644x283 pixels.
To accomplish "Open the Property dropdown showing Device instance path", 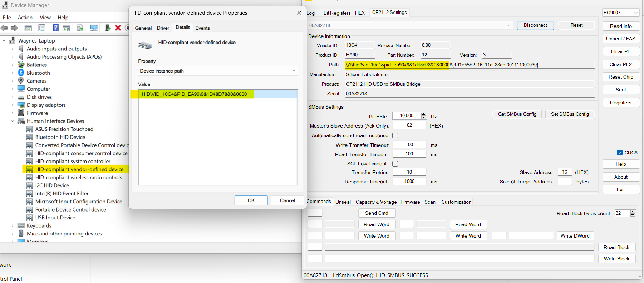I will click(x=217, y=71).
